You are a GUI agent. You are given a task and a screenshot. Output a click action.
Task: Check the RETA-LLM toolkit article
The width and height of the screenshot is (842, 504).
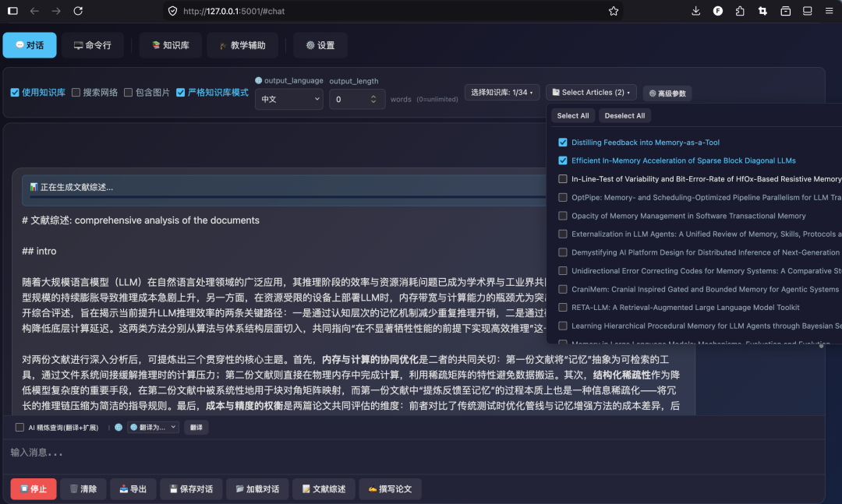click(x=563, y=308)
